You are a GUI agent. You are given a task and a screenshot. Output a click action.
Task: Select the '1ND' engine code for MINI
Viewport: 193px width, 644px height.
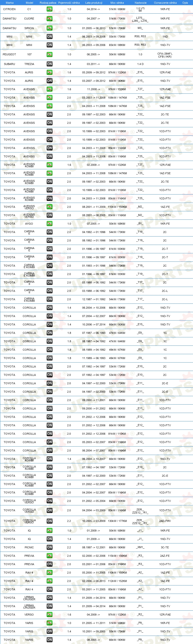[165, 37]
